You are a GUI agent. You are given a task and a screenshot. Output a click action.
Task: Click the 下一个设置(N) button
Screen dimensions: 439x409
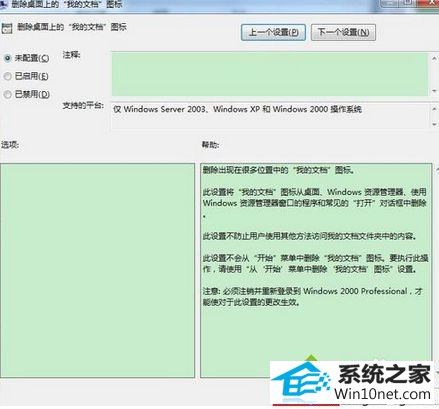point(343,32)
